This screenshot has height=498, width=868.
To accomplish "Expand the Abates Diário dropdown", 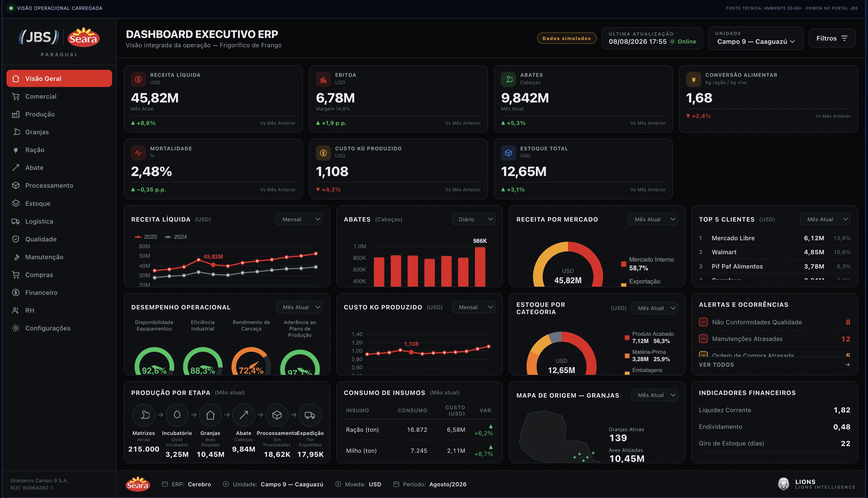I will (x=473, y=219).
